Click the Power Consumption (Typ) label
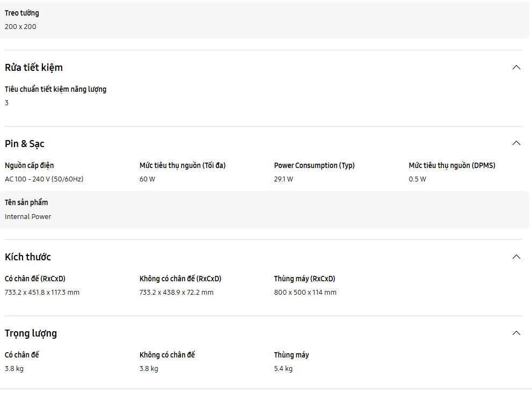Image resolution: width=532 pixels, height=394 pixels. coord(314,165)
